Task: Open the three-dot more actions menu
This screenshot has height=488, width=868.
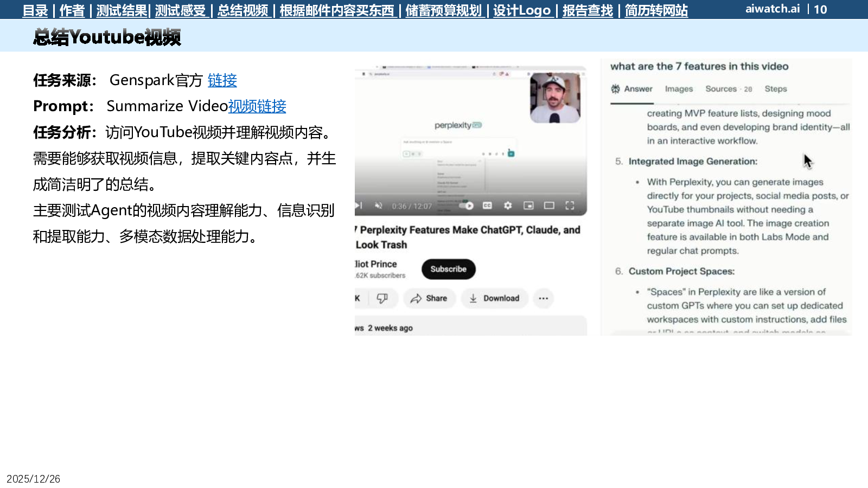Action: pos(543,298)
